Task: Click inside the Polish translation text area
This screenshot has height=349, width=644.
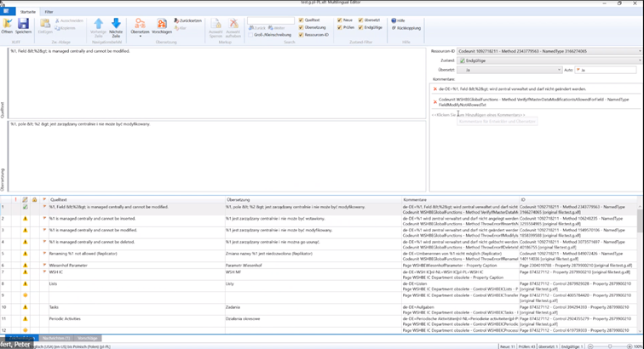Action: coord(217,156)
